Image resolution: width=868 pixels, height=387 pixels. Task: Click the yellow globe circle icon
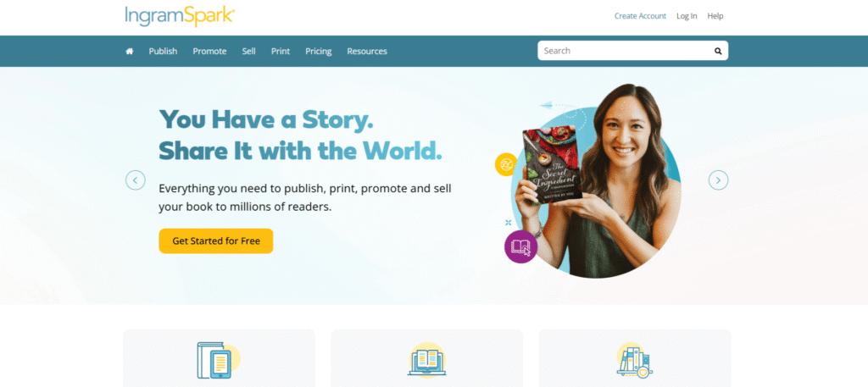click(506, 164)
